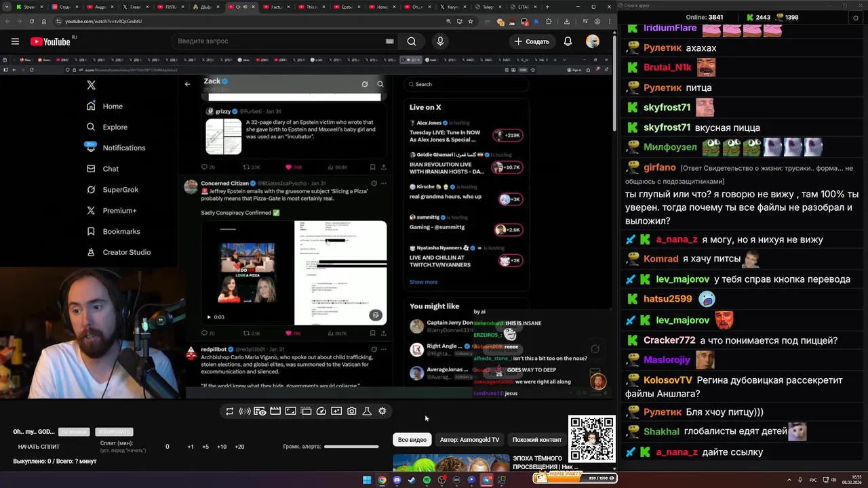This screenshot has width=868, height=488.
Task: Open Discord from the taskbar
Action: [397, 480]
